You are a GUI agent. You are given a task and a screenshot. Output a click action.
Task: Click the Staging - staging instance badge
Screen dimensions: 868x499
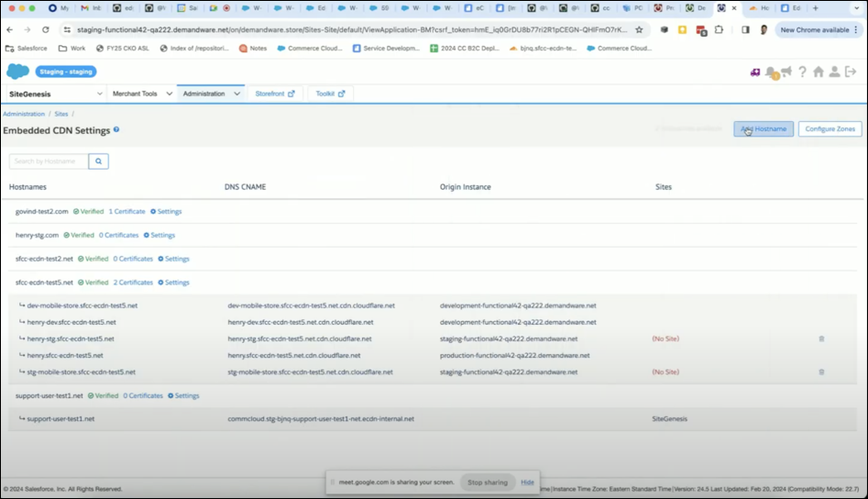pyautogui.click(x=66, y=72)
